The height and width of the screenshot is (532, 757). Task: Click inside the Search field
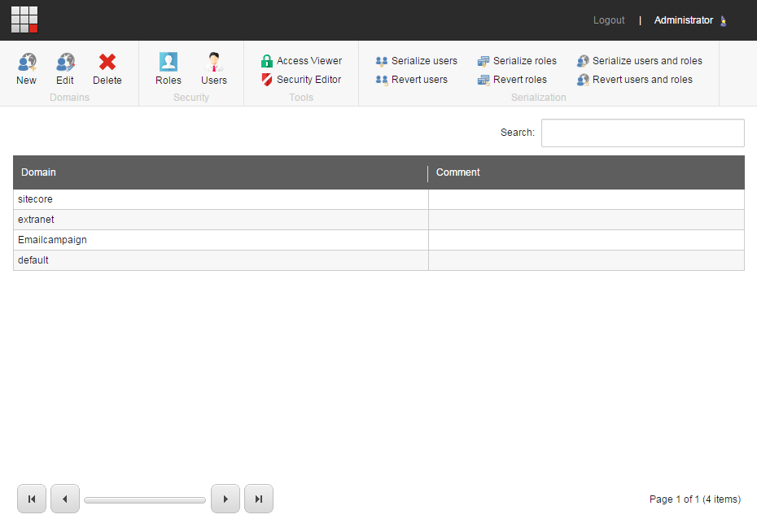tap(642, 133)
